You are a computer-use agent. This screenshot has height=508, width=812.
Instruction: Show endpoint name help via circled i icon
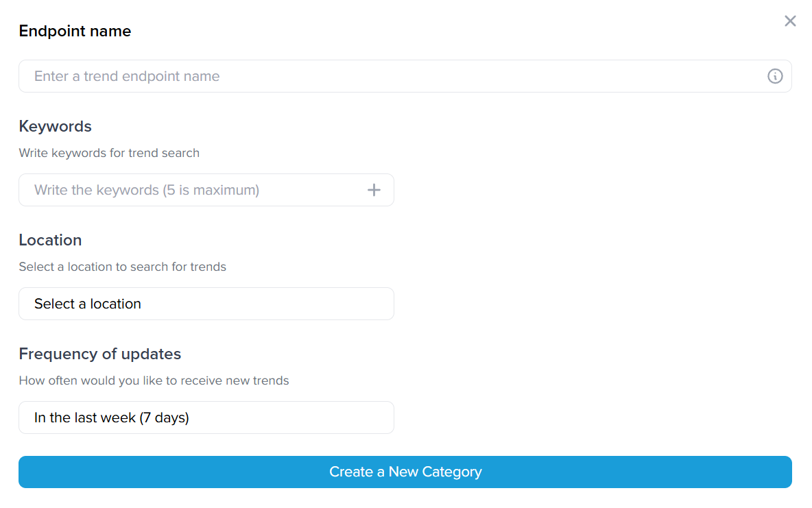pos(775,76)
